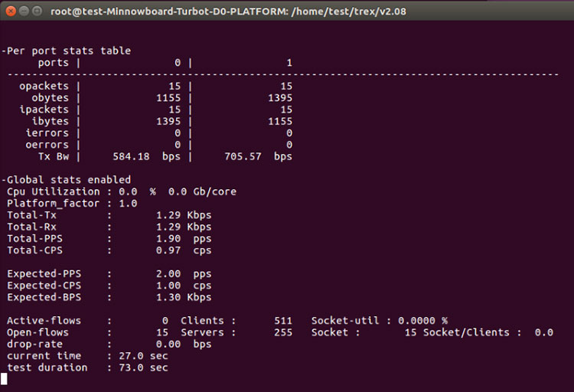574x392 pixels.
Task: Maximize the terminal window
Action: coord(37,11)
